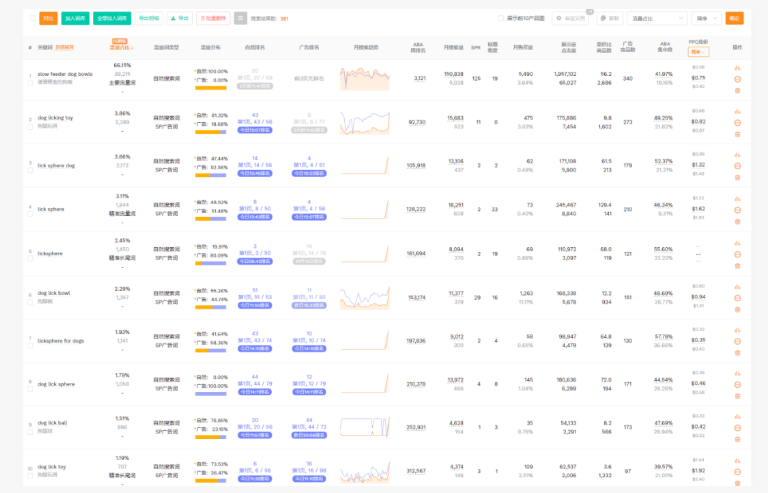This screenshot has width=768, height=493.
Task: Check the box for licksphere for dogs row
Action: pos(30,346)
